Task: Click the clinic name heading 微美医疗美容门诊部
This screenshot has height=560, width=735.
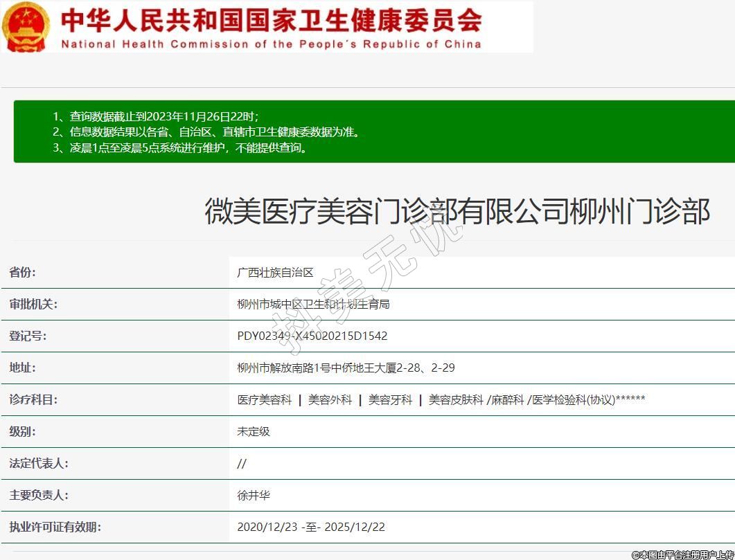Action: pos(457,211)
